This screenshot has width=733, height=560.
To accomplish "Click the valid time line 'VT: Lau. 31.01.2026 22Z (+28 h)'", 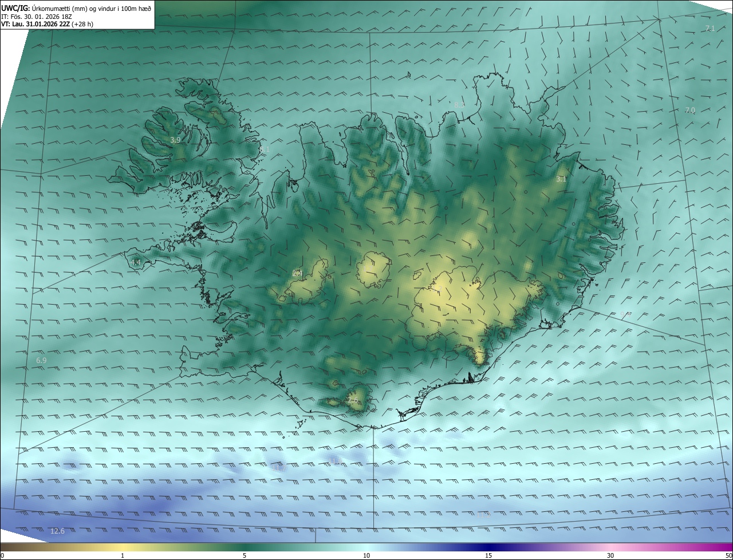I will coord(48,24).
